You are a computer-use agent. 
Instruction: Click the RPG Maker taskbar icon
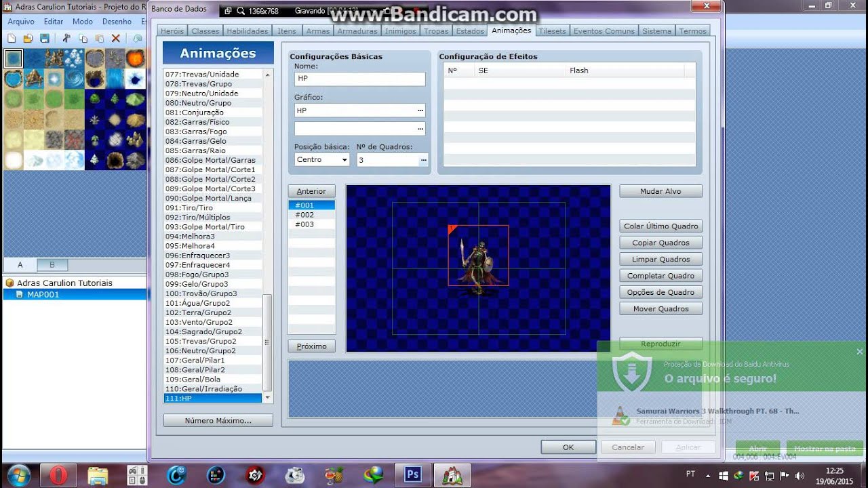tap(452, 474)
